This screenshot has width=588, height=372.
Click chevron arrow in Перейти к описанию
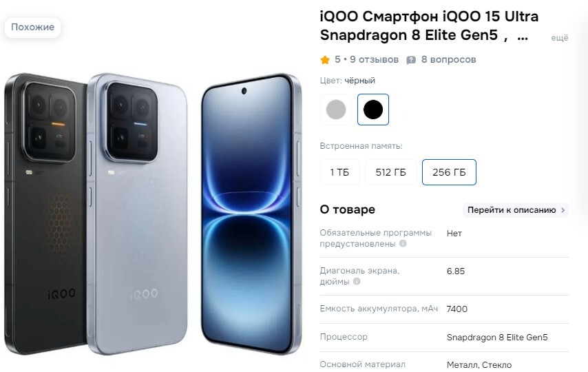563,210
